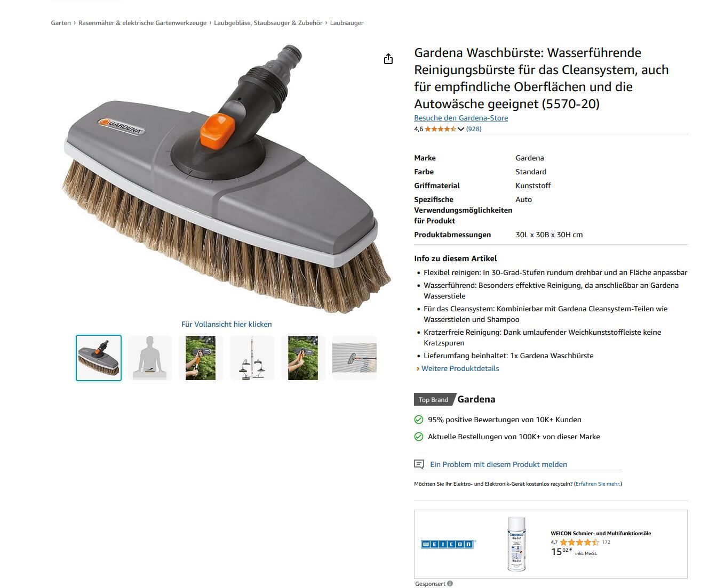This screenshot has height=588, width=701.
Task: Open the Besuche den Gardena-Store link
Action: click(461, 118)
